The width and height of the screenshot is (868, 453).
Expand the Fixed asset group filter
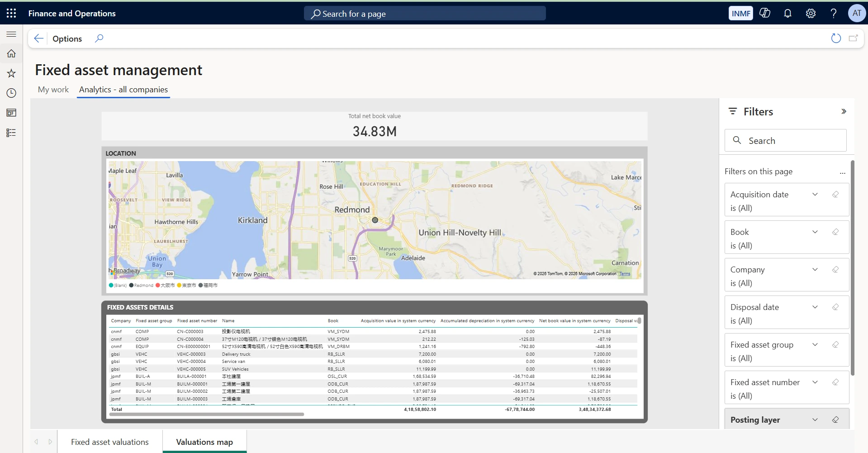point(815,345)
